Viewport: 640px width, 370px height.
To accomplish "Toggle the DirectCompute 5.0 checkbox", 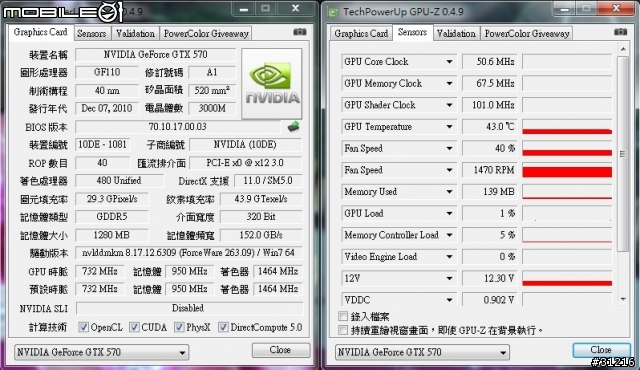I will tap(223, 327).
